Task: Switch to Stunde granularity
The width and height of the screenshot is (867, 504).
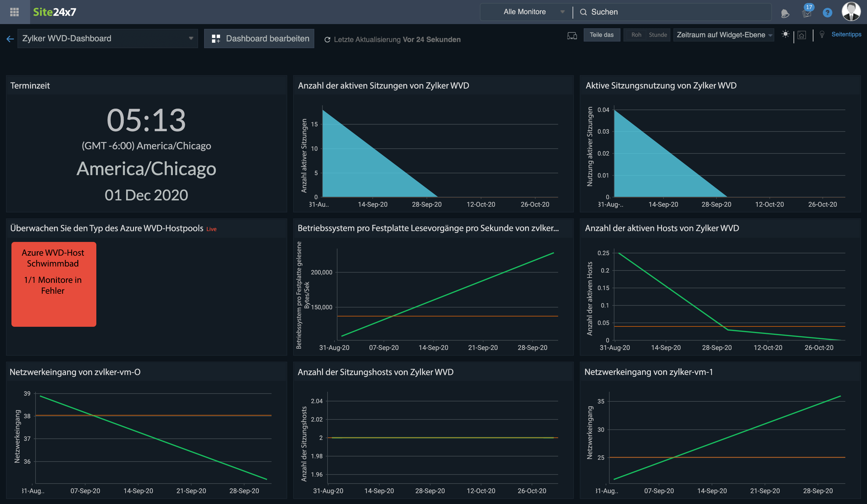Action: pos(658,35)
